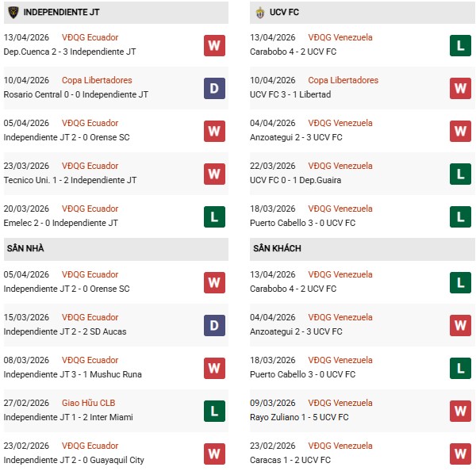Click VĐQG Ecuador link dated 20/03/2026

(90, 209)
